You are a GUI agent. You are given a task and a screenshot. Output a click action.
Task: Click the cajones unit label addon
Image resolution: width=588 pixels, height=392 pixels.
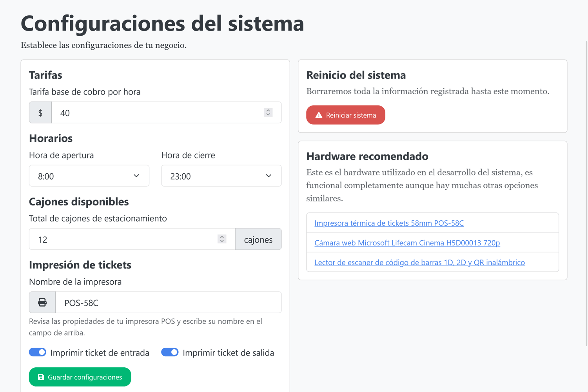point(258,240)
